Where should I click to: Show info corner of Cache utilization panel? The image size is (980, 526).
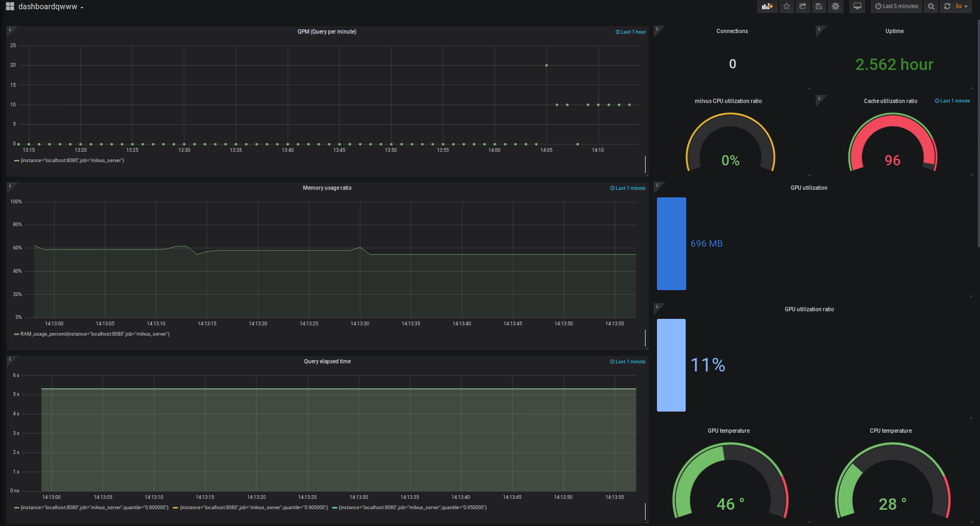pos(820,99)
